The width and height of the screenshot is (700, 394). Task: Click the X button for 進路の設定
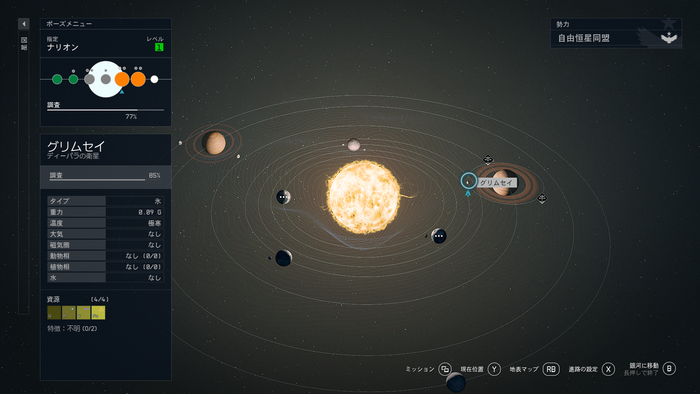[x=608, y=369]
